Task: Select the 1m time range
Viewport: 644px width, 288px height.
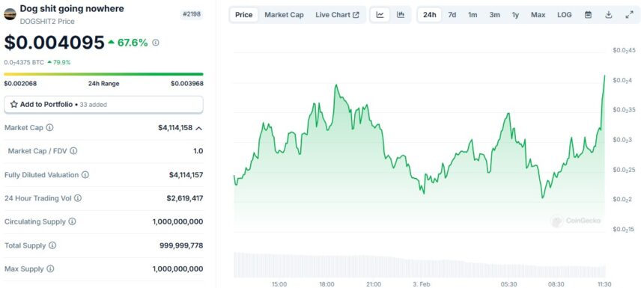Action: [473, 15]
